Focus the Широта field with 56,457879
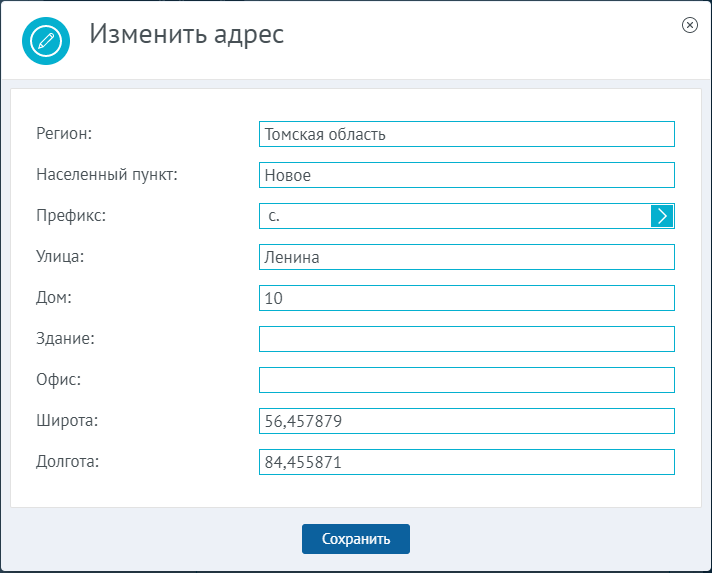 point(467,421)
